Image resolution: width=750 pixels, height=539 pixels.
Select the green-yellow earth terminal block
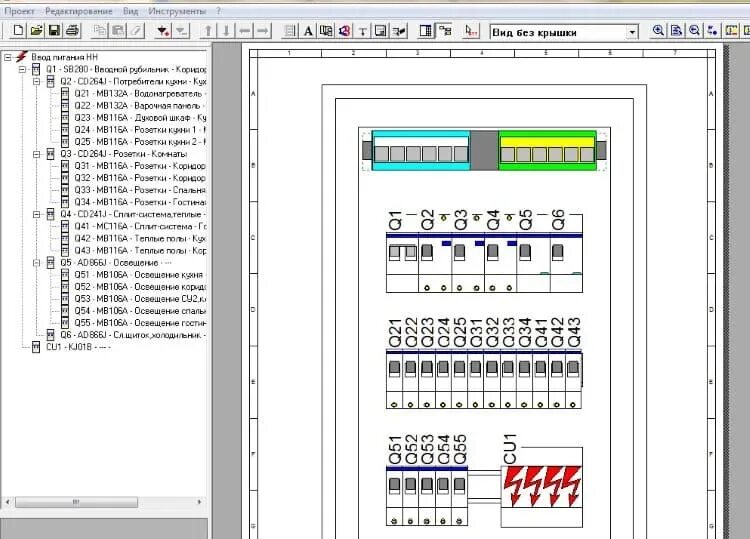click(547, 150)
